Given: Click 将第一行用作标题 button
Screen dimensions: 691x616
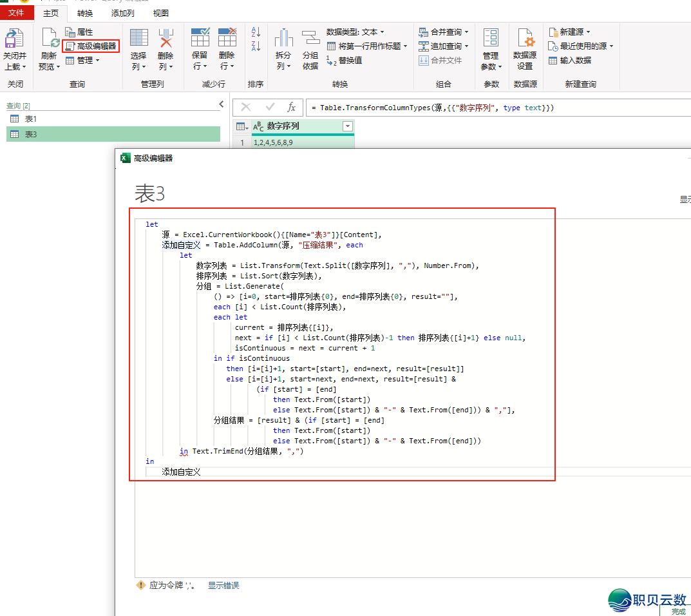Looking at the screenshot, I should 367,46.
